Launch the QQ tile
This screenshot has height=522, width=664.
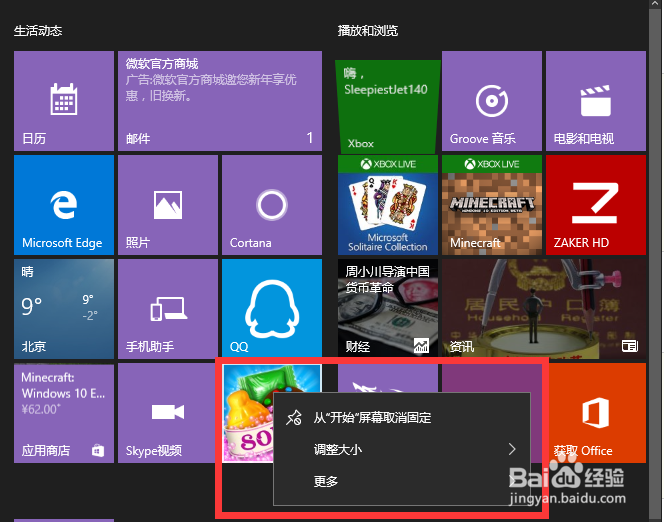coord(272,309)
